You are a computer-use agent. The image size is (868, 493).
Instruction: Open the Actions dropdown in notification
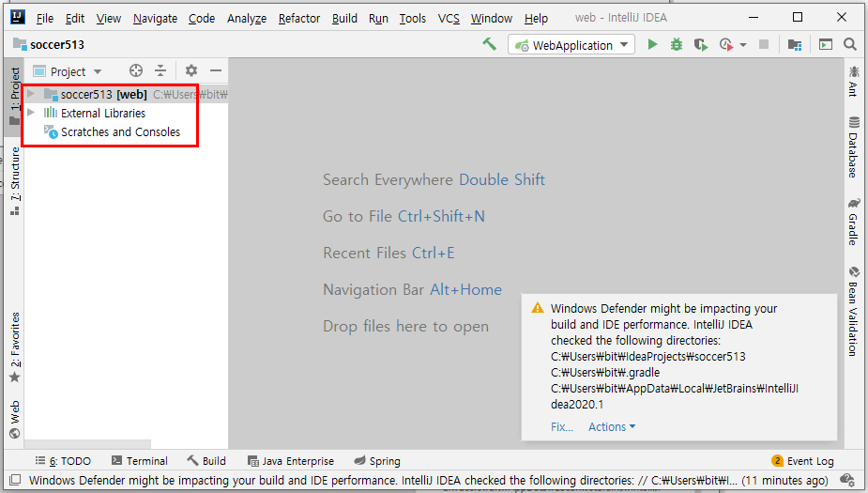tap(612, 427)
